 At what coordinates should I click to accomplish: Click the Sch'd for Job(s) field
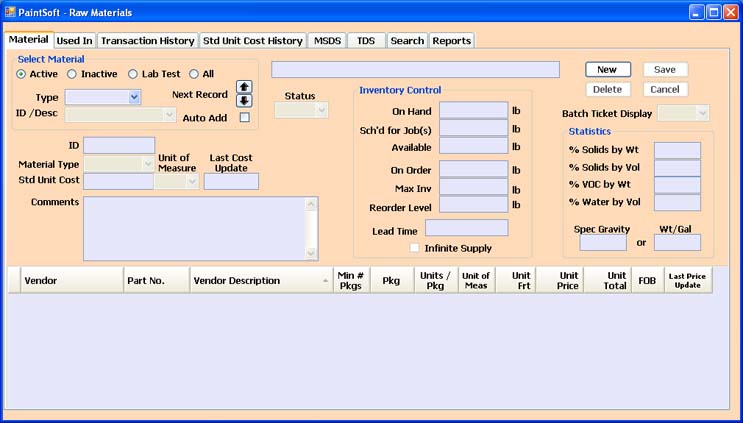473,128
